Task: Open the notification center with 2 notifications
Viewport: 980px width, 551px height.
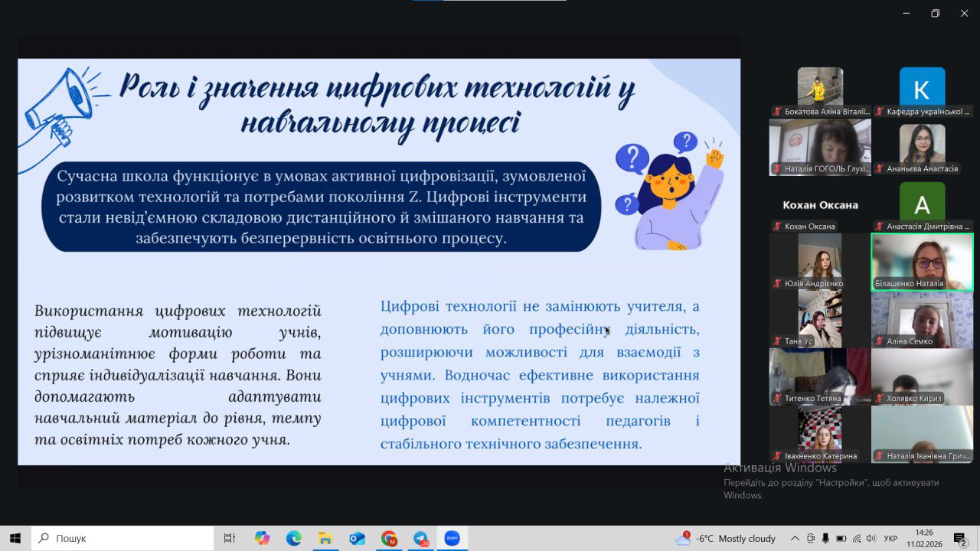Action: point(959,538)
